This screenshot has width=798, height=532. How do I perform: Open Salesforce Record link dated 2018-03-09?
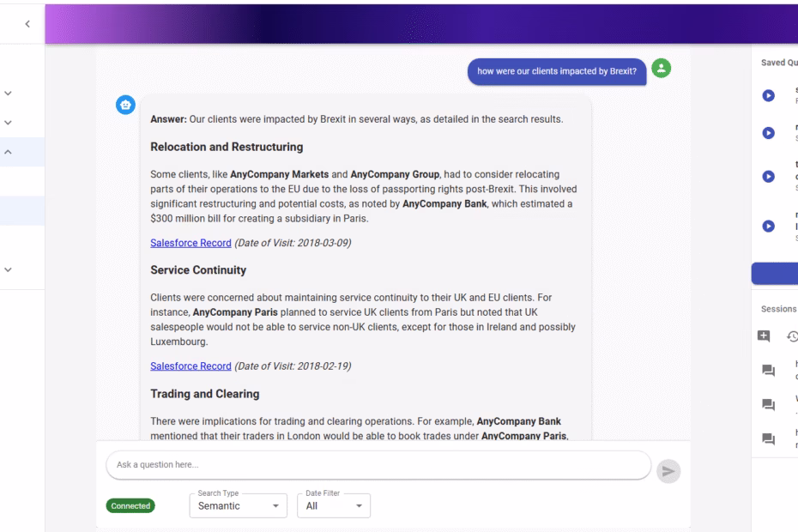pos(190,242)
